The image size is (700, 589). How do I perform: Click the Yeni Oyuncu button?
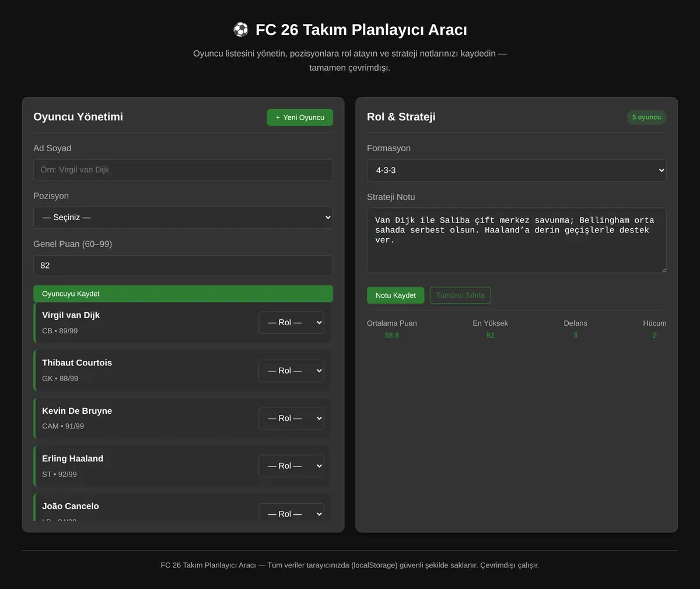pos(300,117)
